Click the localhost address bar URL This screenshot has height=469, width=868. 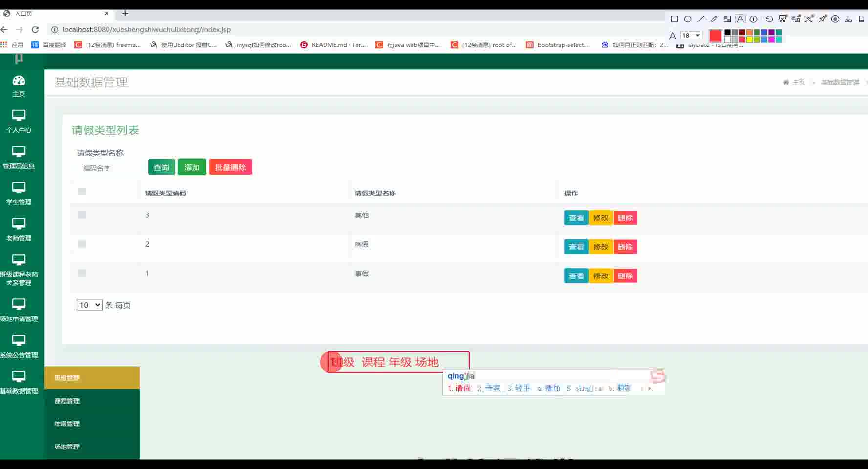(x=147, y=30)
